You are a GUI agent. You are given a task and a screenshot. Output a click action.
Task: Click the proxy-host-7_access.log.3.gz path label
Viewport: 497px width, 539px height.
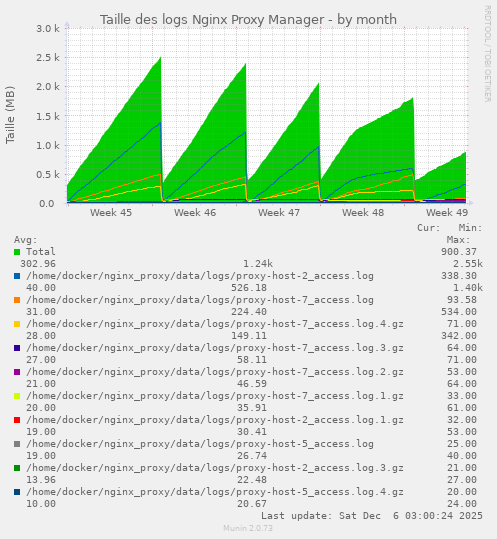215,348
